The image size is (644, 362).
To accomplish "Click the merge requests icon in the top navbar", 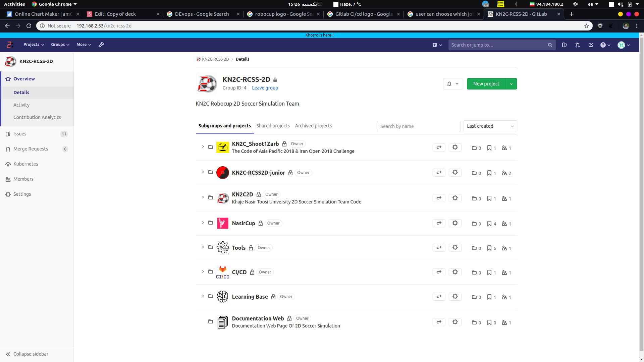I will point(578,45).
